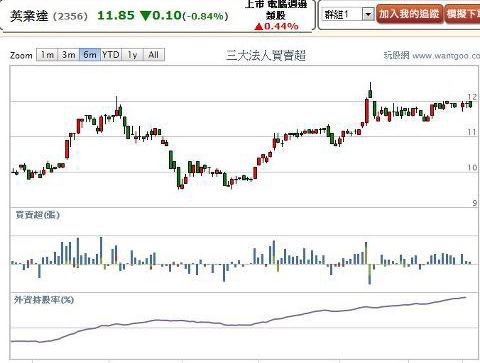This screenshot has height=363, width=480.
Task: Click the 三大法人買賣超 chart title
Action: [266, 55]
